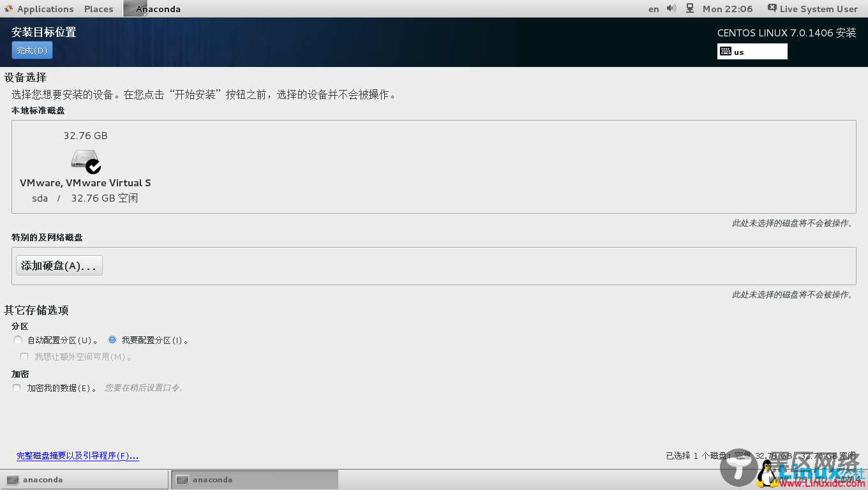
Task: Open the Places menu
Action: coord(98,9)
